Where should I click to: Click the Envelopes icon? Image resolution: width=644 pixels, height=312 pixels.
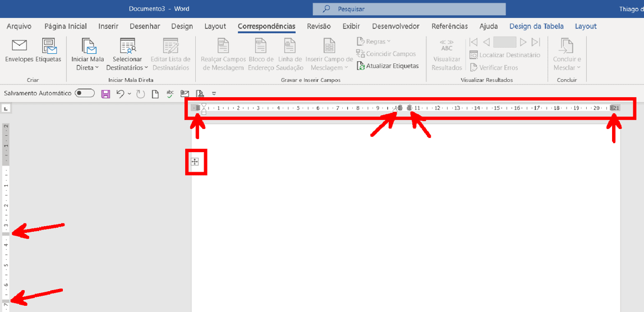(19, 45)
